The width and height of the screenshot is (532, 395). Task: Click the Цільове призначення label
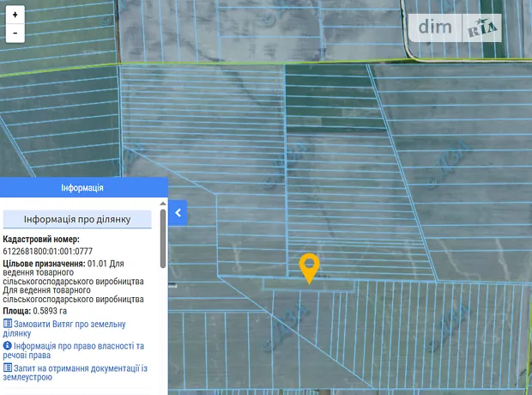pyautogui.click(x=43, y=263)
